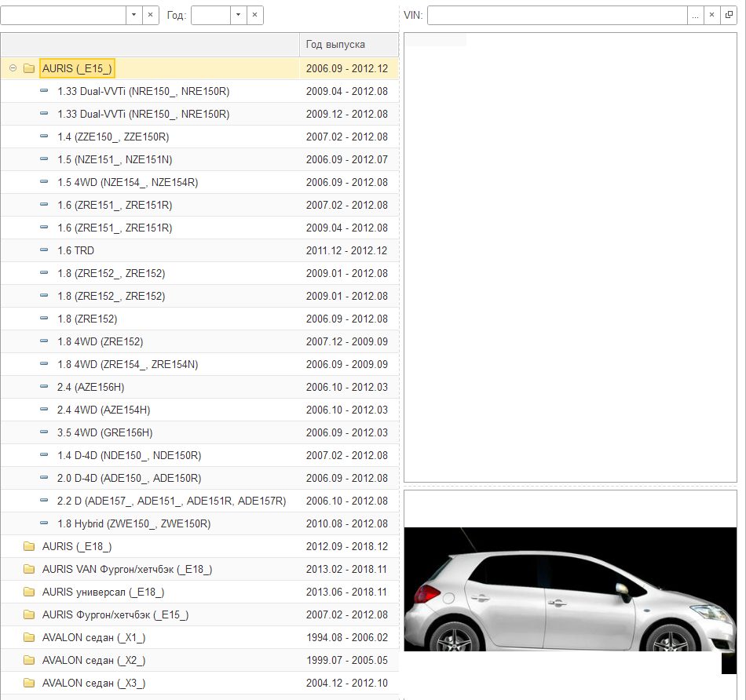Select the 2.4 (AZE156H) item icon
Image resolution: width=746 pixels, height=700 pixels.
44,387
